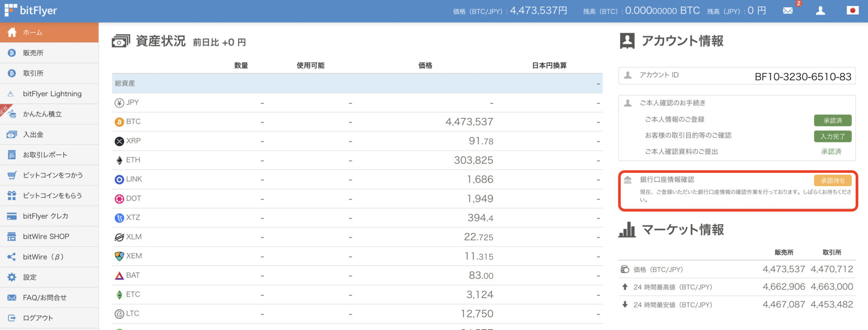
Task: Click the header BTC/JPY price 4,473,537円
Action: 538,10
